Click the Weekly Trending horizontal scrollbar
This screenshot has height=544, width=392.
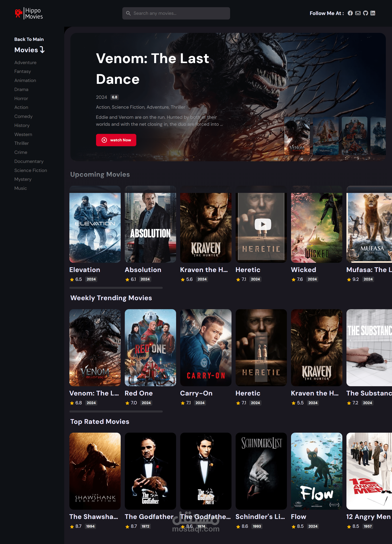click(x=116, y=411)
